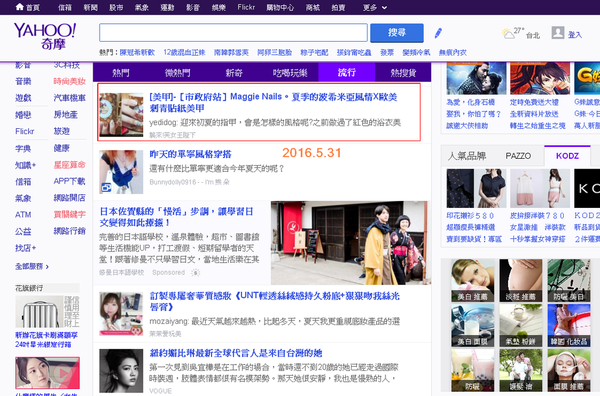This screenshot has height=396, width=600.
Task: Open 知識+ in left sidebar
Action: [25, 165]
